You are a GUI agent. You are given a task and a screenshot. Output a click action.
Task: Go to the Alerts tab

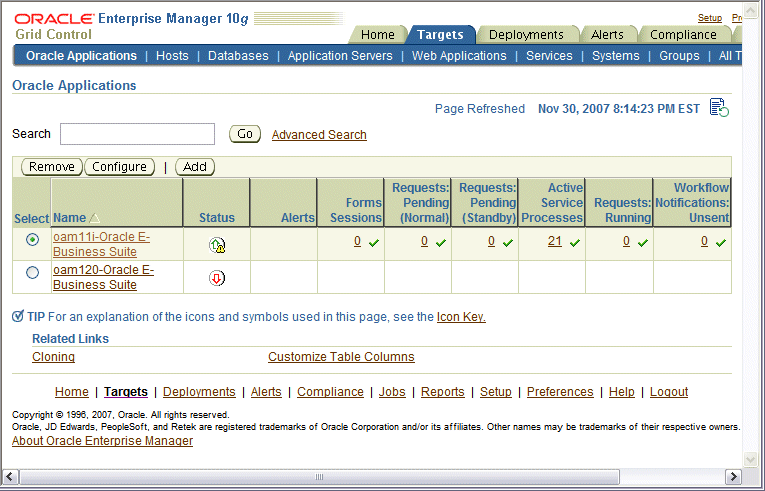tap(607, 35)
